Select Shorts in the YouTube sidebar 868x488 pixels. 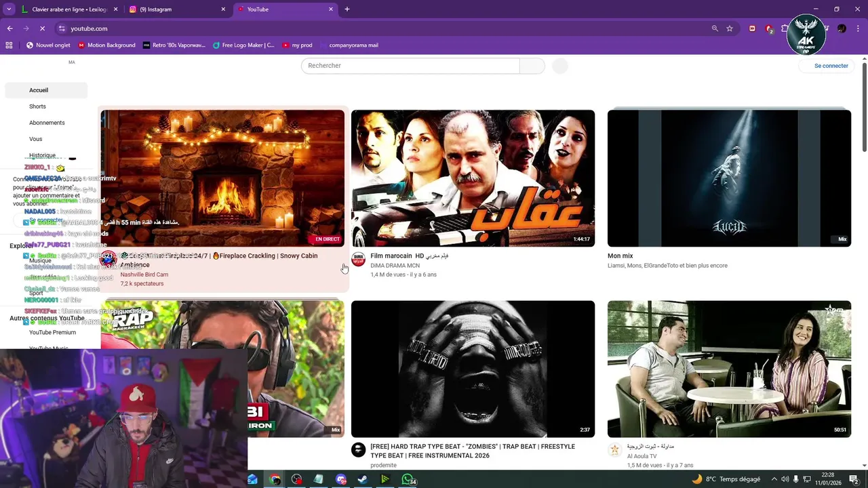46,106
